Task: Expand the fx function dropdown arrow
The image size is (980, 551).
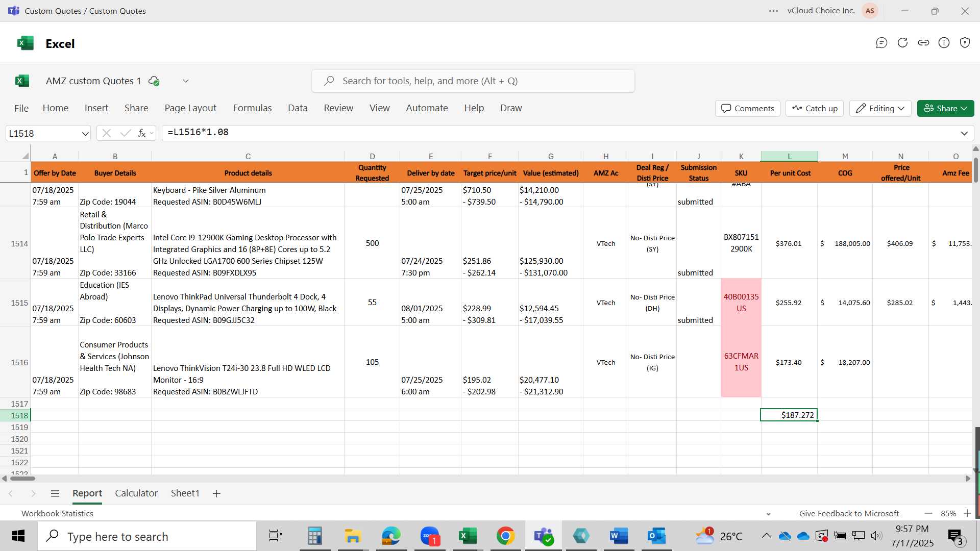Action: tap(152, 134)
